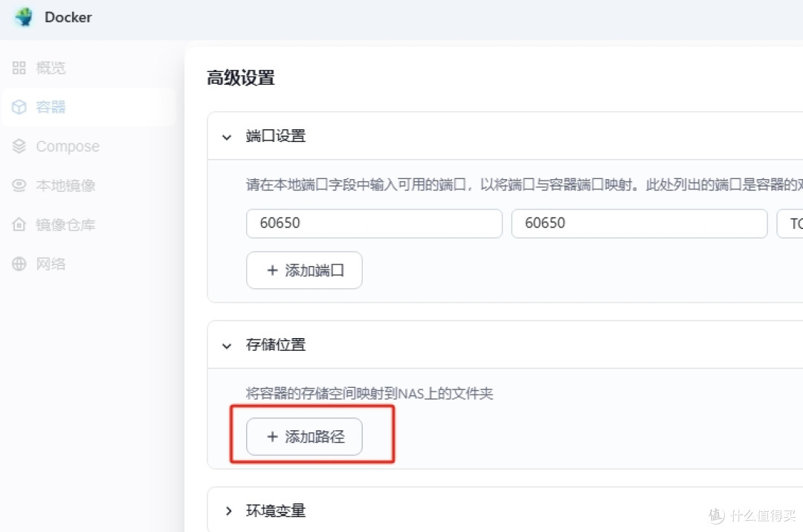Image resolution: width=803 pixels, height=532 pixels.
Task: Click the Compose sidebar icon
Action: click(19, 146)
